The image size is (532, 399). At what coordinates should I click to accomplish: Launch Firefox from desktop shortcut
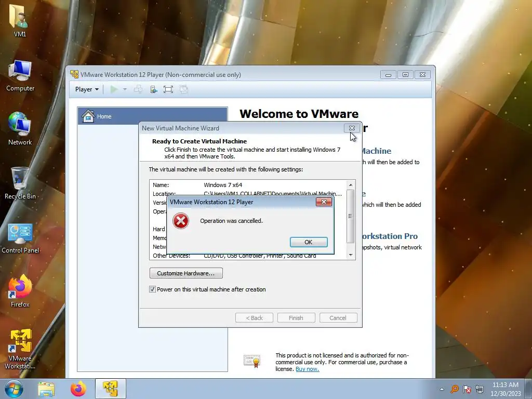pos(20,291)
